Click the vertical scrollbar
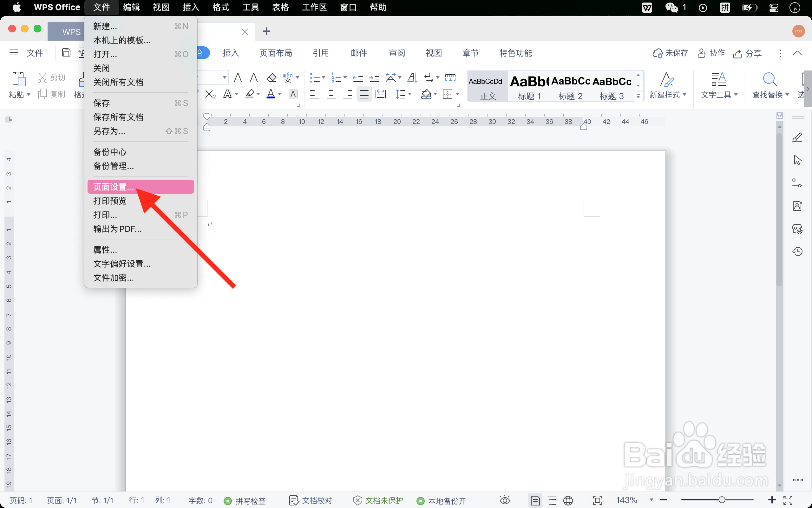 click(779, 210)
